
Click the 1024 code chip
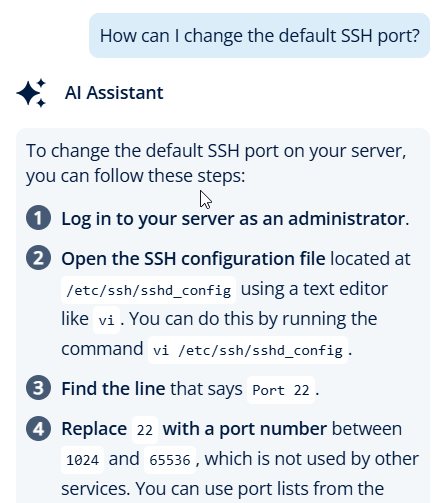82,460
